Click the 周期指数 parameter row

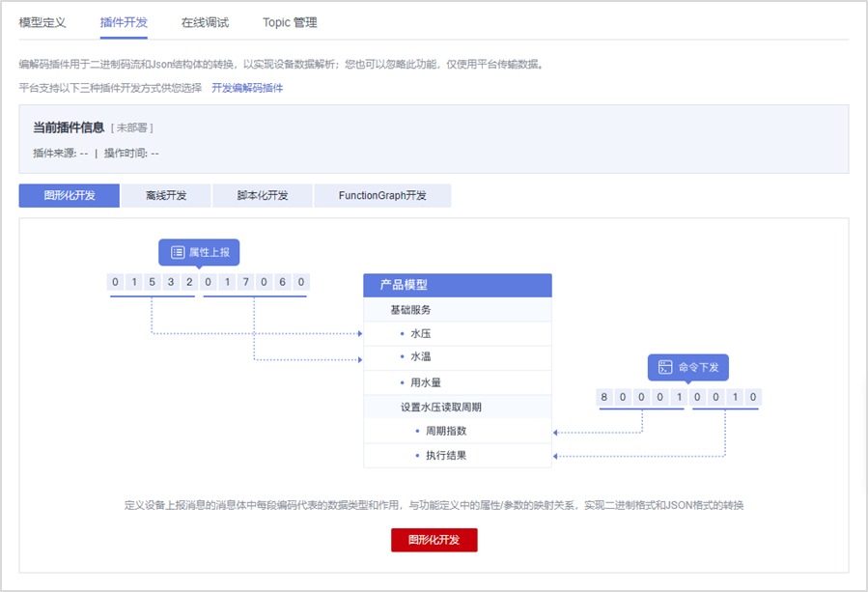(x=458, y=431)
